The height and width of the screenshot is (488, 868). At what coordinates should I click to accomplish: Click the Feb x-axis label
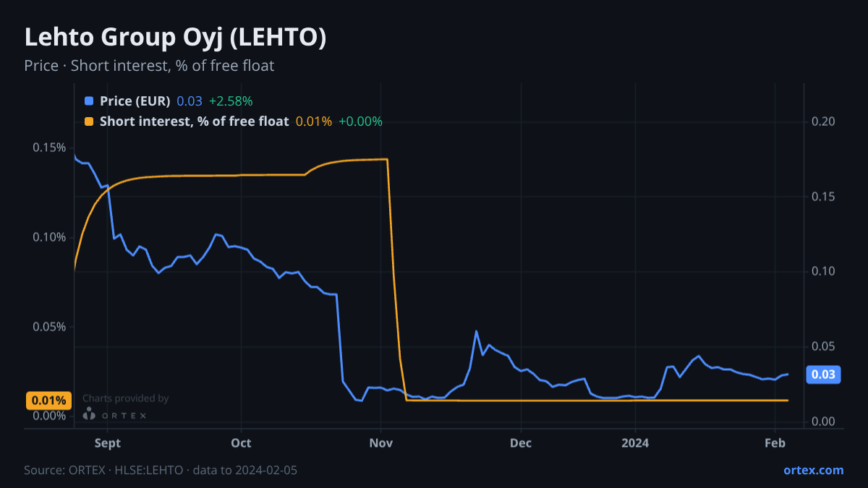pyautogui.click(x=775, y=442)
